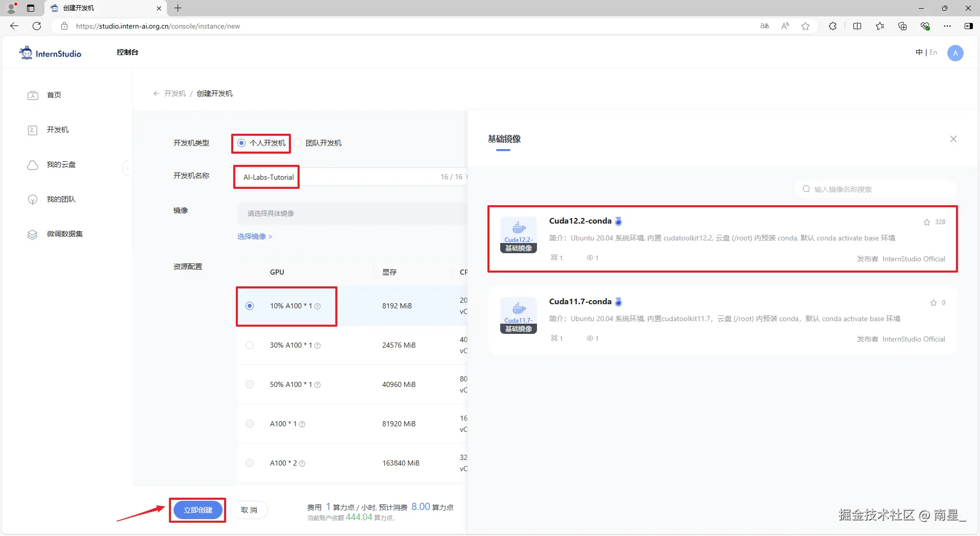
Task: Click the InternStudio logo
Action: pos(50,53)
